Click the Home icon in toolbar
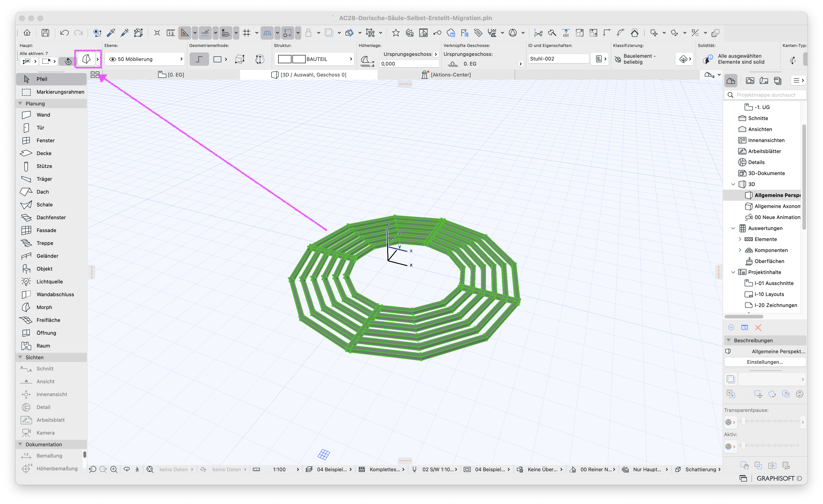Image resolution: width=823 pixels, height=504 pixels. 27,33
